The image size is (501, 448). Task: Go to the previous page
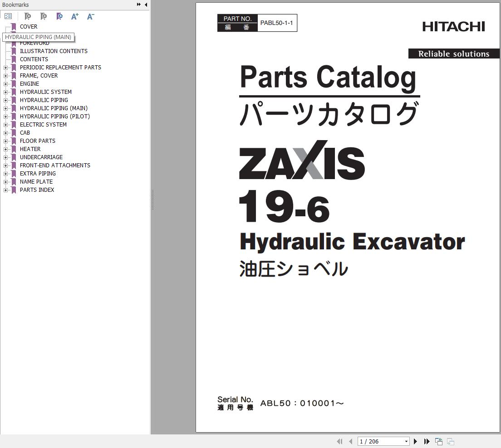click(351, 441)
